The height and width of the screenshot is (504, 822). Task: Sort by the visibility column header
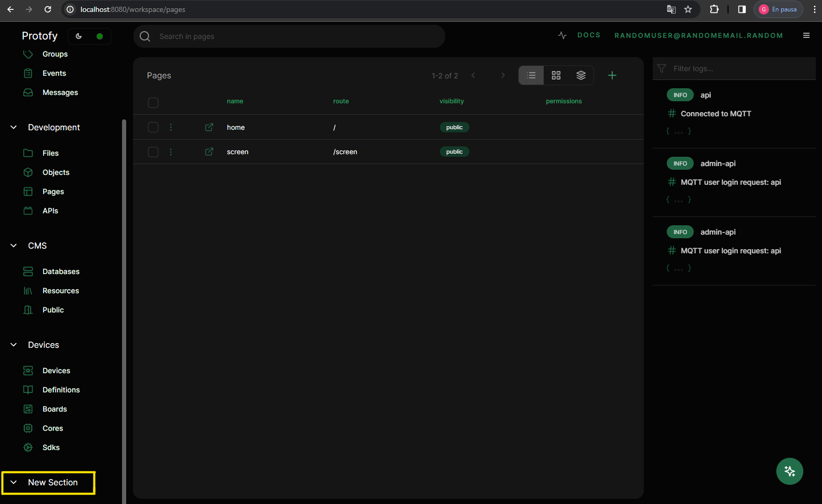(452, 101)
